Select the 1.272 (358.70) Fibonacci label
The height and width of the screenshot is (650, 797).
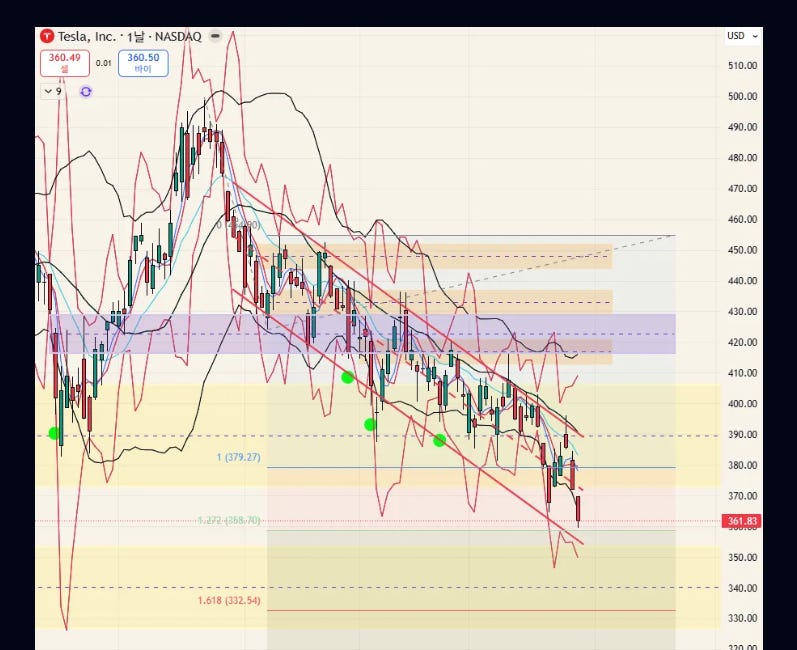[x=229, y=520]
